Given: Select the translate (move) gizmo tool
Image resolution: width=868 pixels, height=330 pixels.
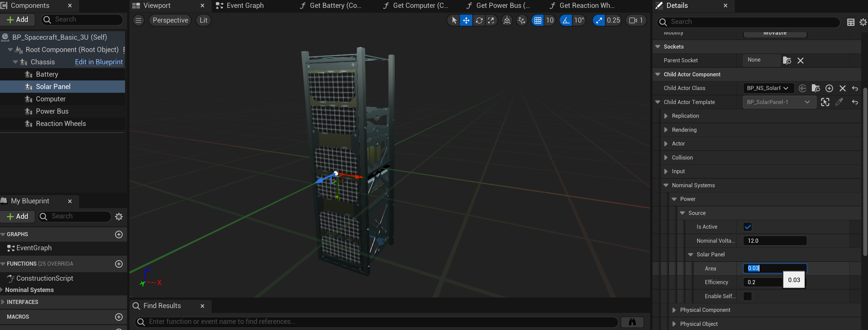Looking at the screenshot, I should click(466, 21).
